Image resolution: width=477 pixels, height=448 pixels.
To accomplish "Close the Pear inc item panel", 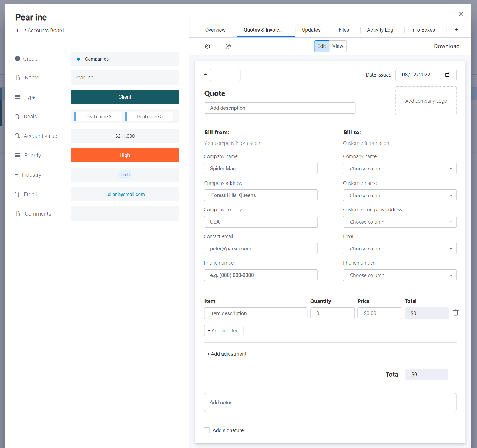I will (x=461, y=14).
